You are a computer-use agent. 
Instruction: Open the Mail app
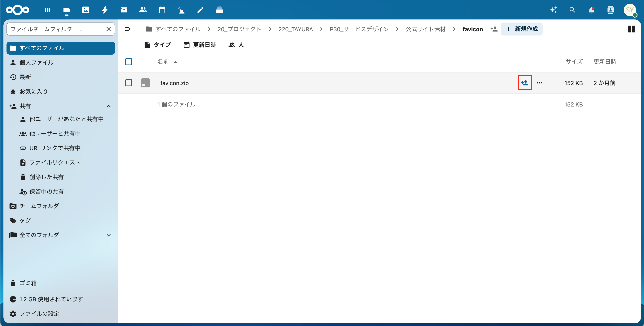point(124,10)
